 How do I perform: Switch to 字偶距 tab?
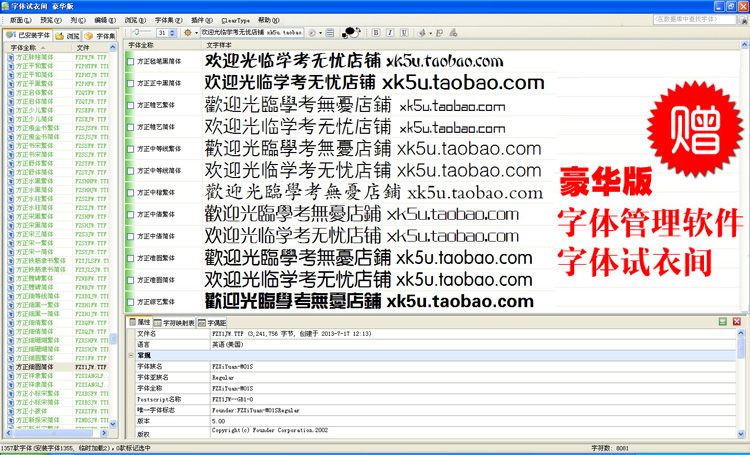click(x=212, y=323)
